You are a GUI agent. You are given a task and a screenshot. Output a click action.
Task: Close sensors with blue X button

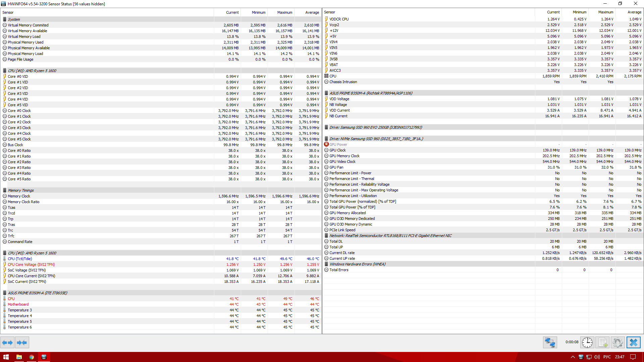633,343
